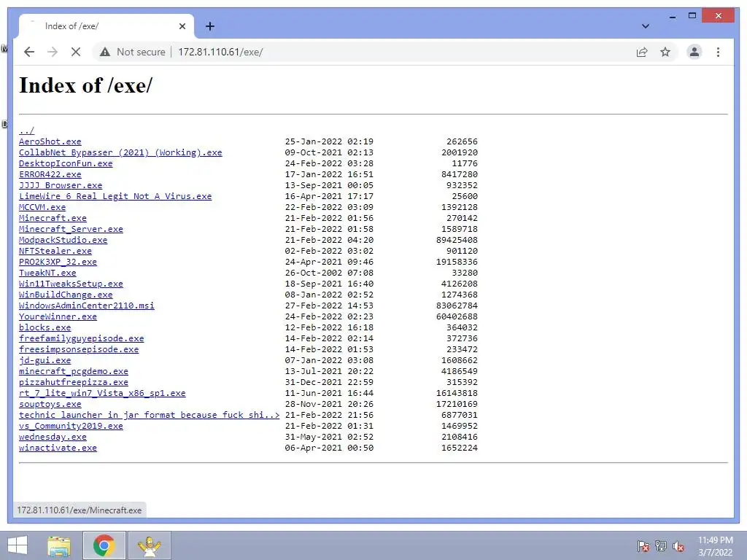Download ModpackStudio.exe

click(x=63, y=240)
